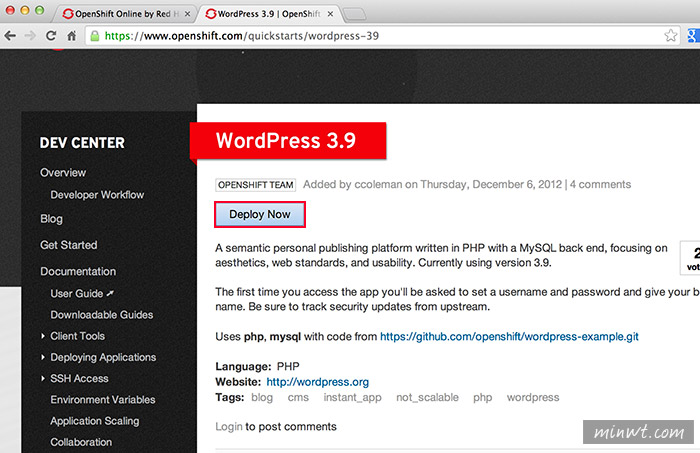
Task: Switch to WordPress 3.9 | OpenShift tab
Action: (x=268, y=14)
